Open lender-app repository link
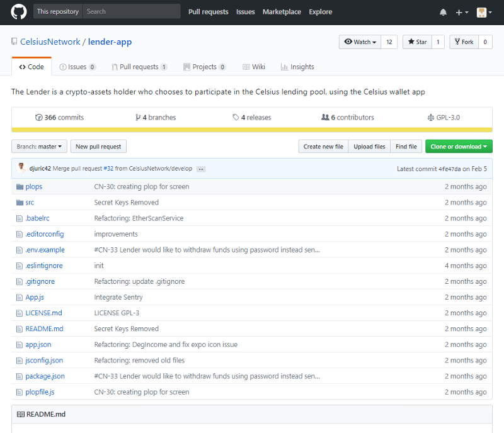This screenshot has width=504, height=433. pos(110,42)
